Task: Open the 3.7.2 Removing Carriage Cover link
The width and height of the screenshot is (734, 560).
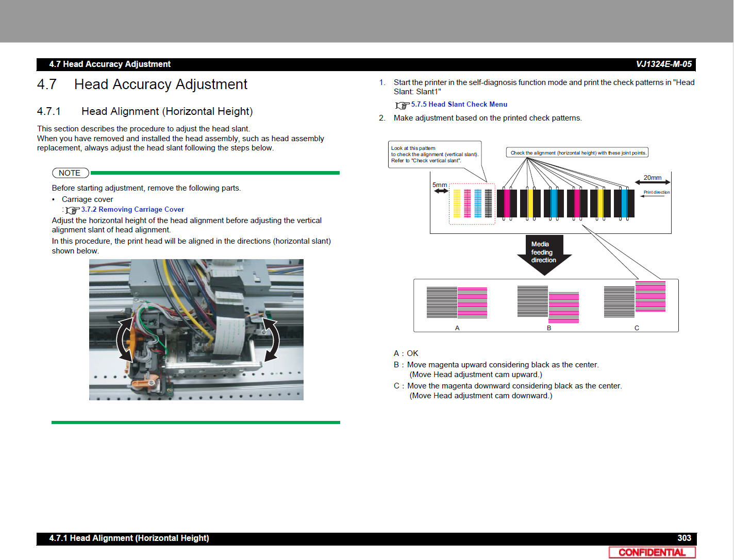Action: click(132, 210)
